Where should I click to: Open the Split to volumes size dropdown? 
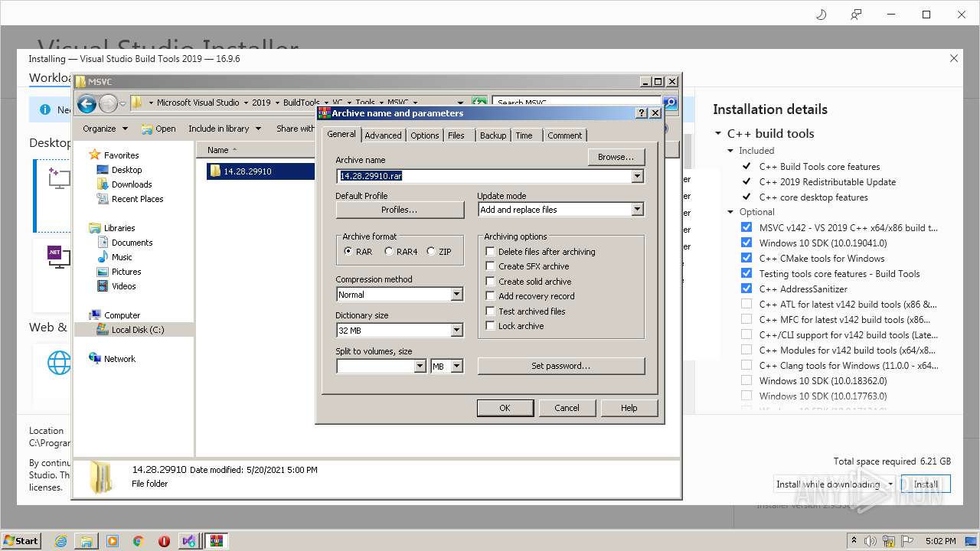[x=420, y=366]
